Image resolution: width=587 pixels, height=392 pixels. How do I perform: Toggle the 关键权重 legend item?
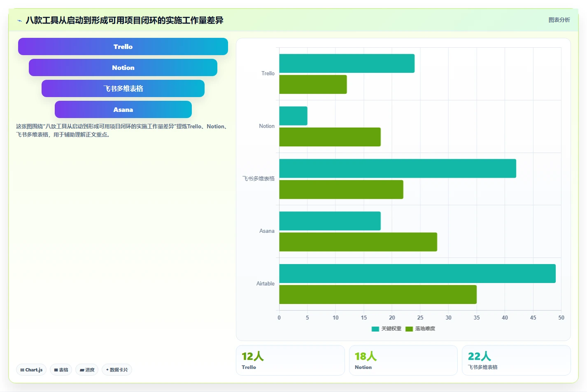386,329
